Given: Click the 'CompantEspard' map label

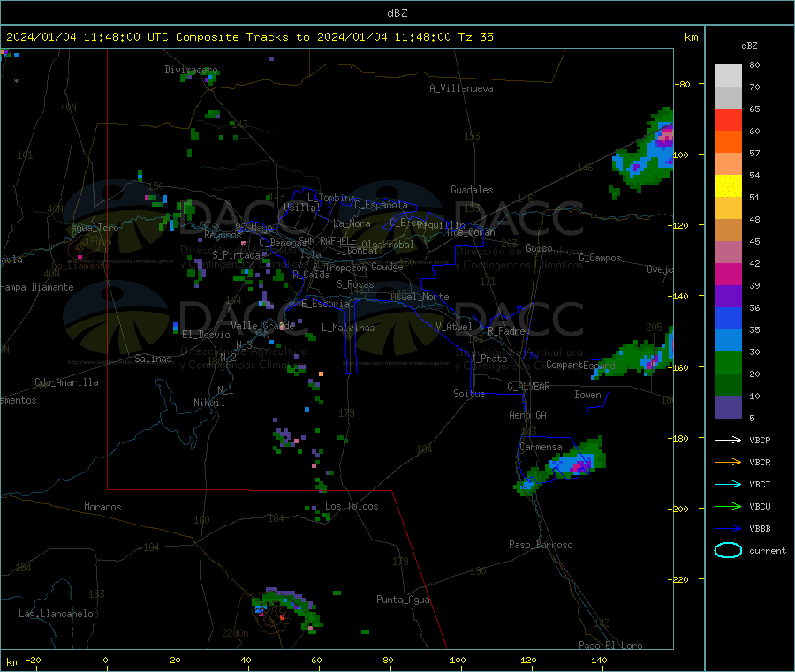Looking at the screenshot, I should (580, 366).
